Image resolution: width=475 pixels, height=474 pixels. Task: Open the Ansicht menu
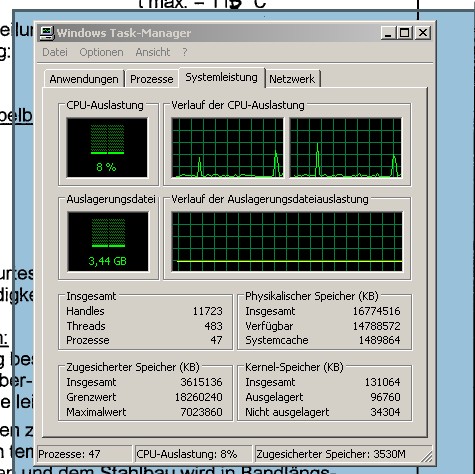click(x=153, y=52)
